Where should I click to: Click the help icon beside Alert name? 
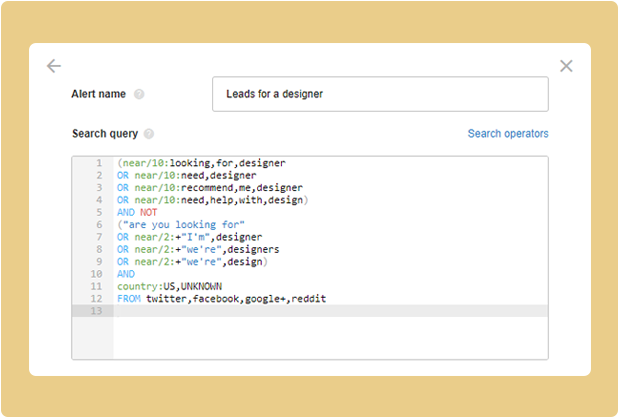[139, 94]
